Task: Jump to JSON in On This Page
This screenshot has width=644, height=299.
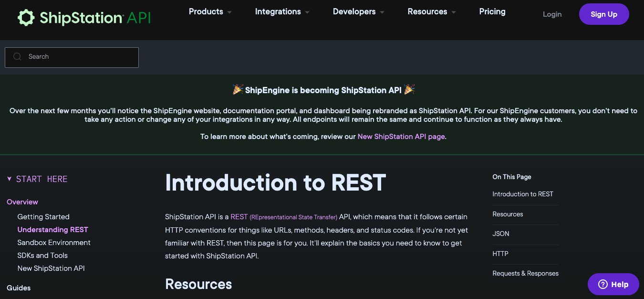Action: click(500, 234)
